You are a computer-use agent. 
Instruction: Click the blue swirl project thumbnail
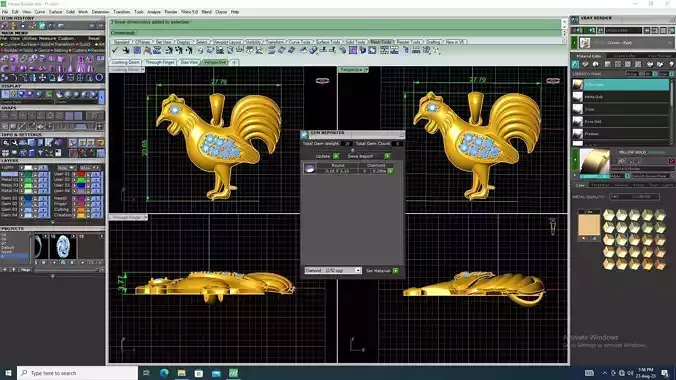click(63, 247)
